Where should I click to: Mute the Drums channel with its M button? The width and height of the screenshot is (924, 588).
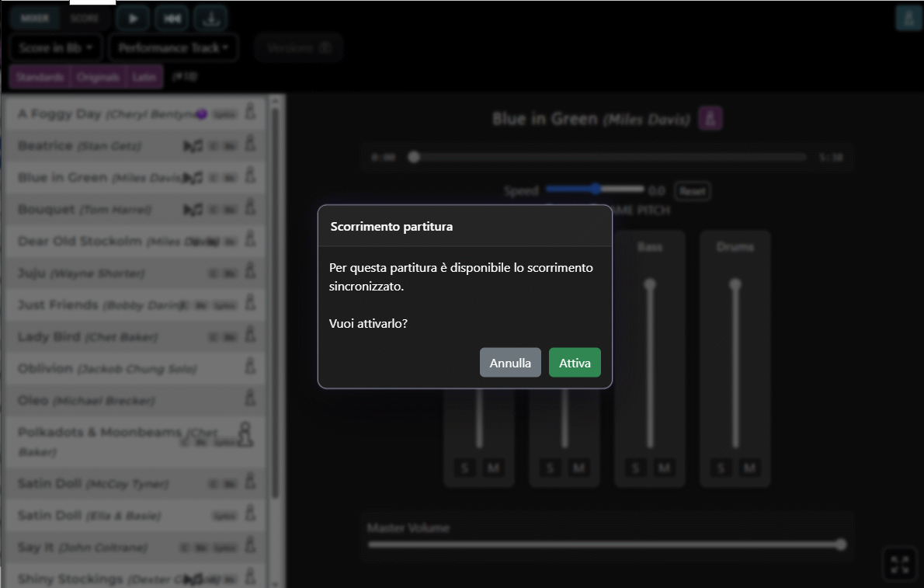(749, 468)
